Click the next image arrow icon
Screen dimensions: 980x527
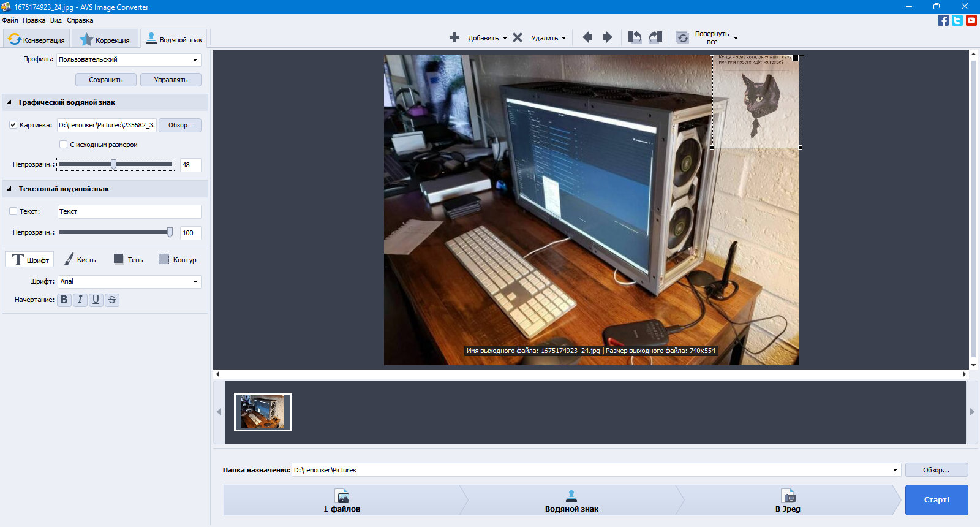tap(607, 37)
